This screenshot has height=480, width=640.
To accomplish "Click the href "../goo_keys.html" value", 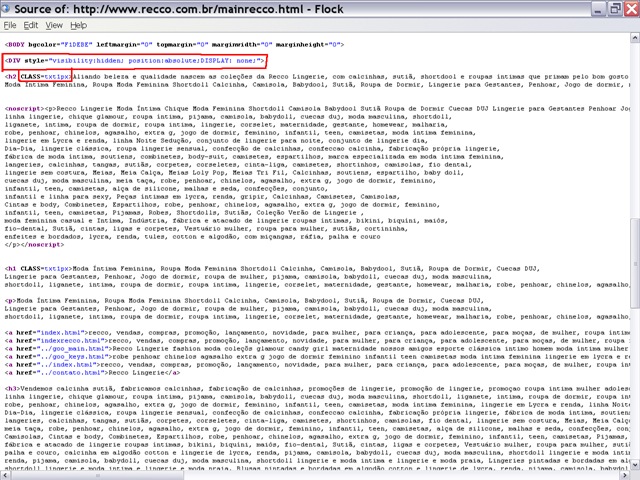I will (x=74, y=357).
